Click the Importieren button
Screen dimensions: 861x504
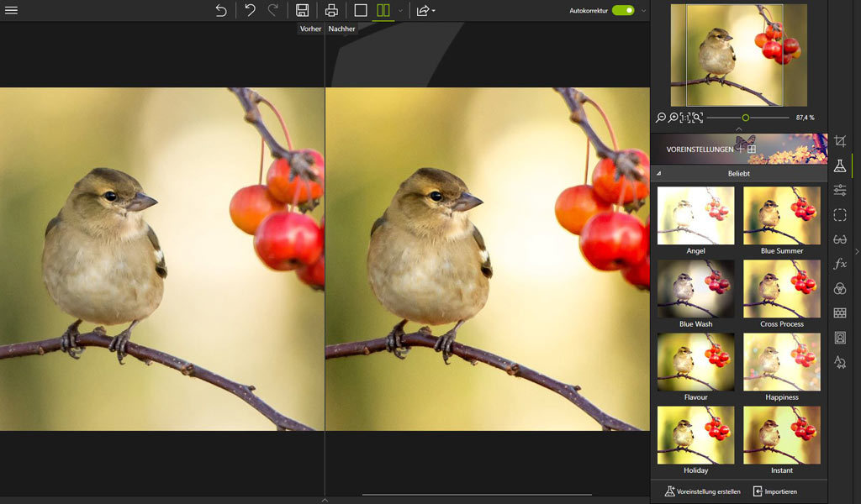(x=774, y=491)
